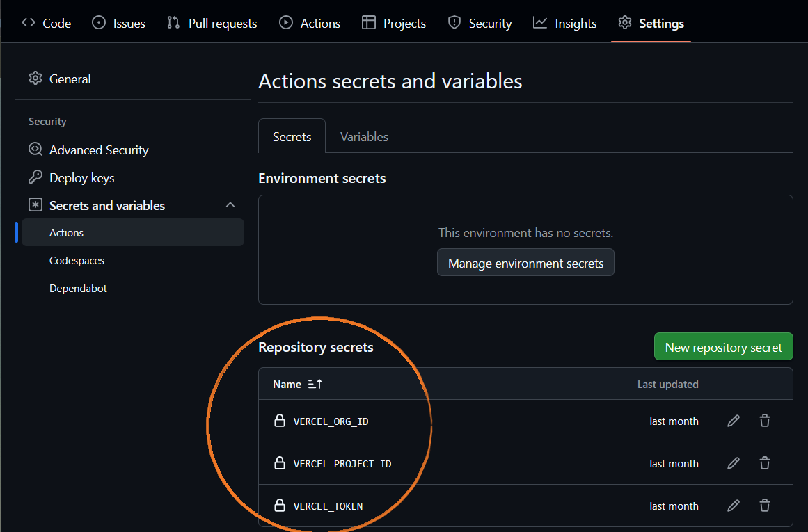Image resolution: width=808 pixels, height=532 pixels.
Task: Click Manage environment secrets button
Action: pyautogui.click(x=525, y=263)
